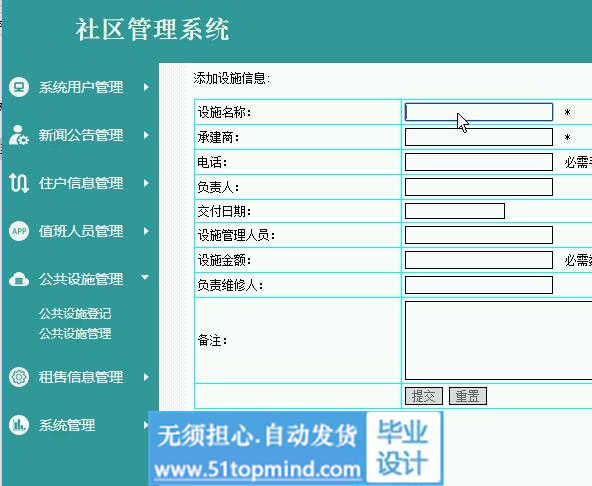Click inside the 备注 textarea
592x486 pixels.
[x=498, y=340]
